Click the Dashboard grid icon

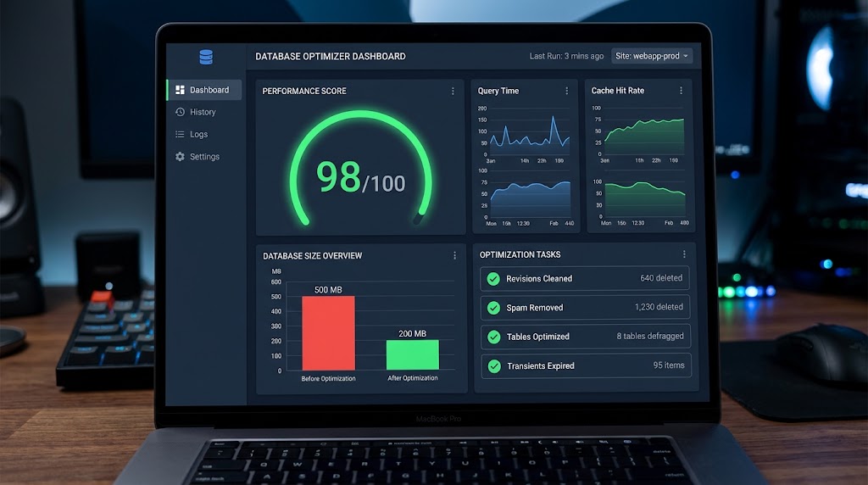[180, 90]
